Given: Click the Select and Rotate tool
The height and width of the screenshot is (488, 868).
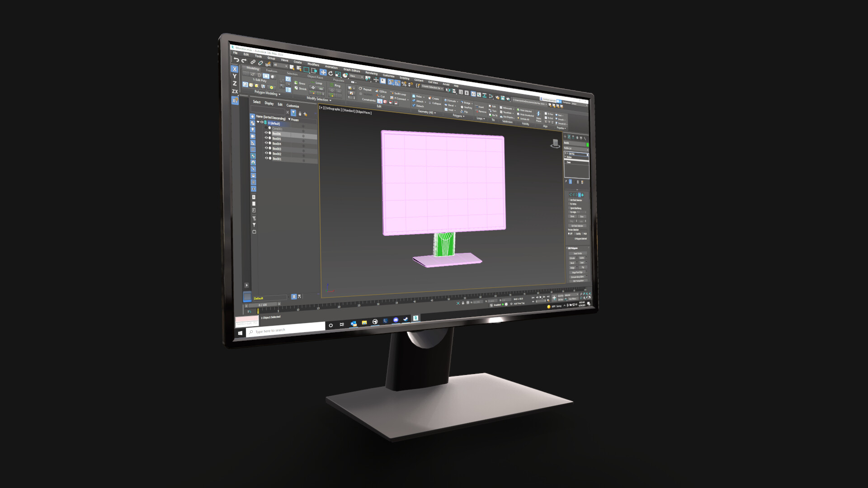Looking at the screenshot, I should (x=331, y=74).
